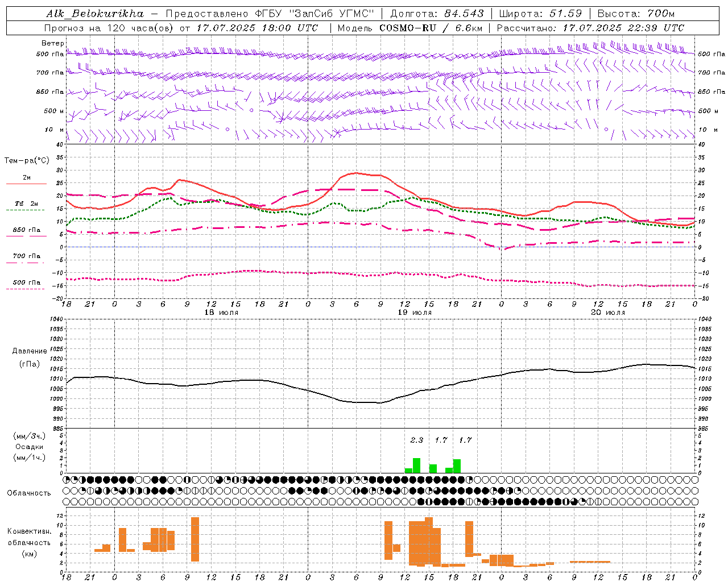Screen dimensions: 728x582
Task: Click the longitude value 'Долгота: 84.543'
Action: (437, 14)
